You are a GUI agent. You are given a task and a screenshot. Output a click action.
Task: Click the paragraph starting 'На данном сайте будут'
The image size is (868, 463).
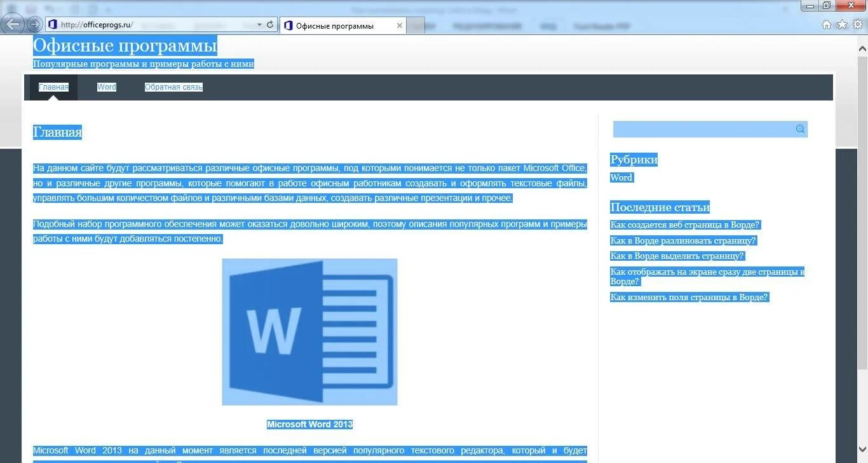coord(310,183)
